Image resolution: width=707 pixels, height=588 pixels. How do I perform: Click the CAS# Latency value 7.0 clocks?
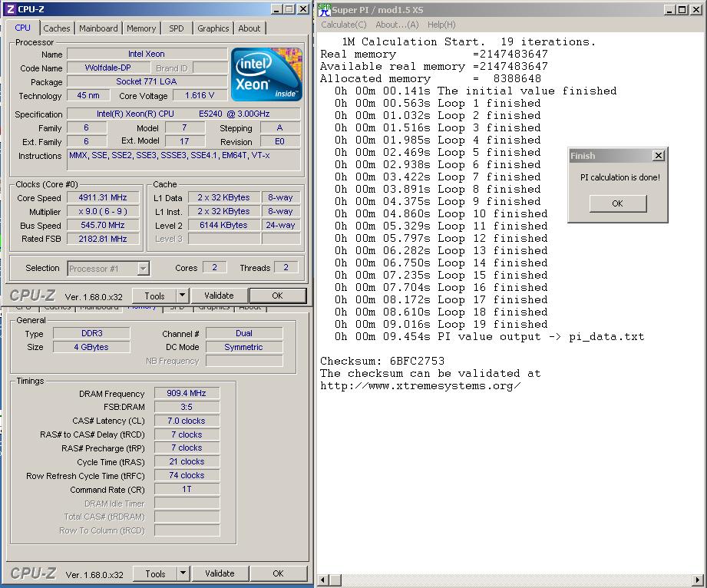click(187, 421)
